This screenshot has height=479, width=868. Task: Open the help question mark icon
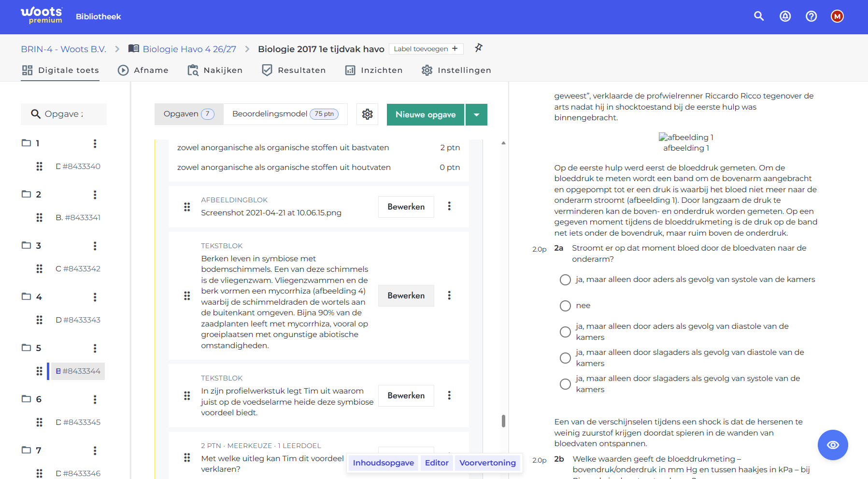coord(811,16)
